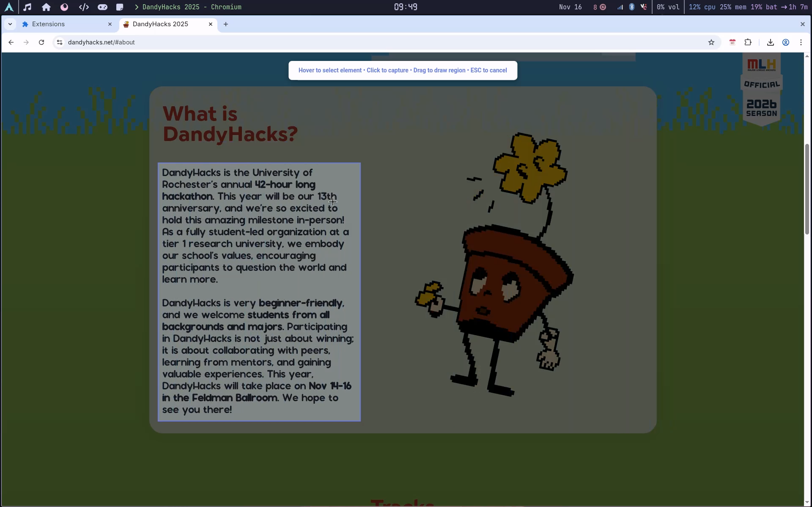Capture the highlighted DandyHacks description paragraph
The height and width of the screenshot is (507, 812).
(x=259, y=292)
